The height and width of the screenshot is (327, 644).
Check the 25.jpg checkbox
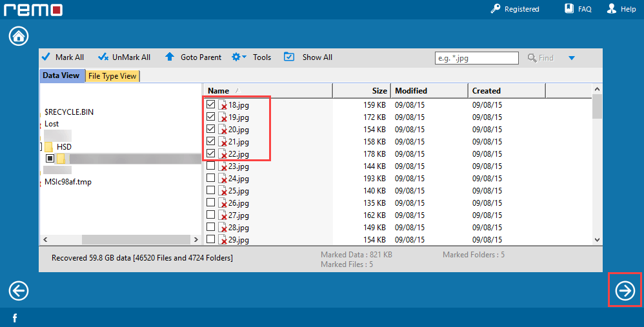click(x=211, y=190)
